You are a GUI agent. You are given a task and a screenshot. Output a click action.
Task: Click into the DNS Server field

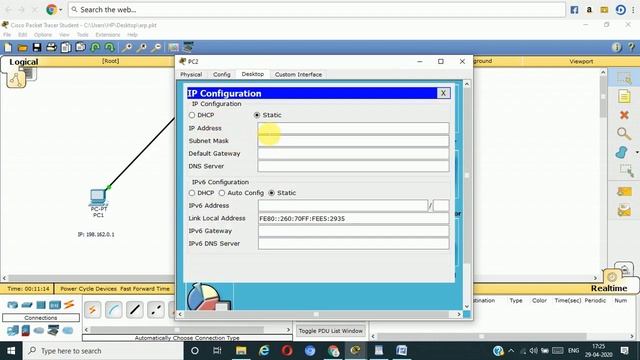pos(353,166)
